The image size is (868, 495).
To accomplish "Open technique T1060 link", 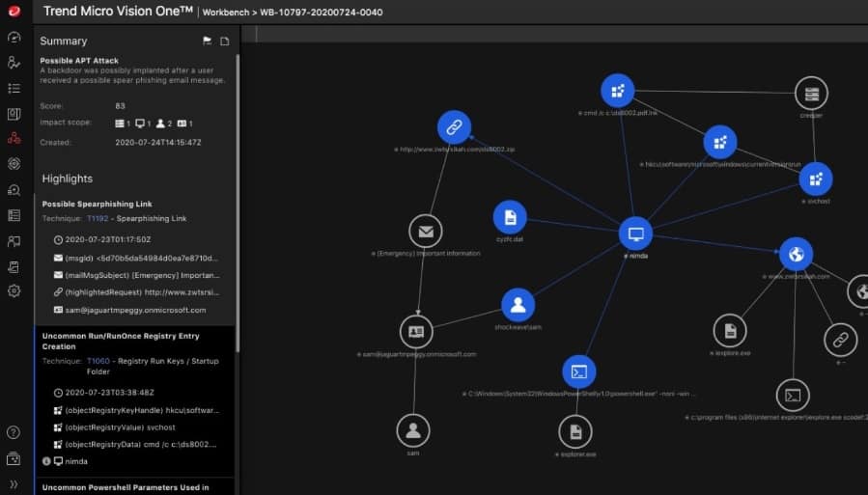I will [x=98, y=361].
